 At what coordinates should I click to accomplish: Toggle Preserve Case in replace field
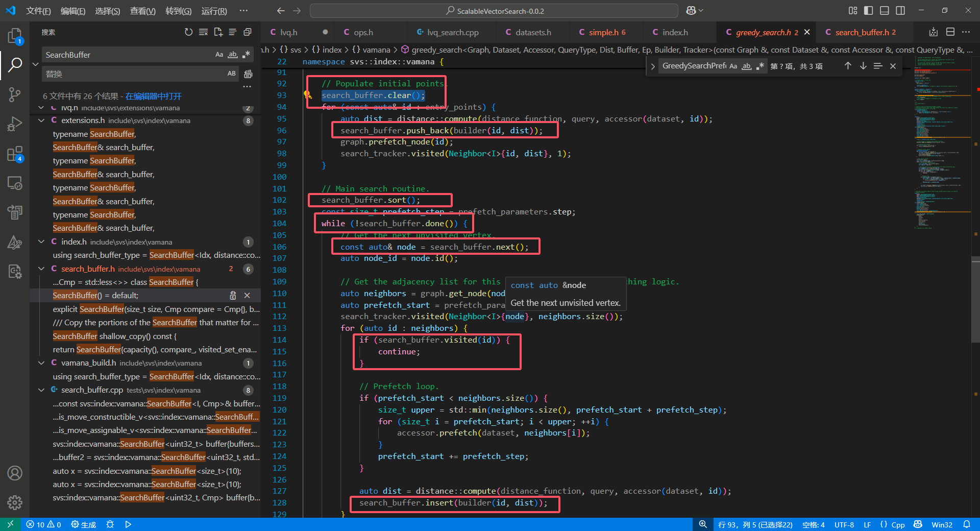tap(231, 74)
